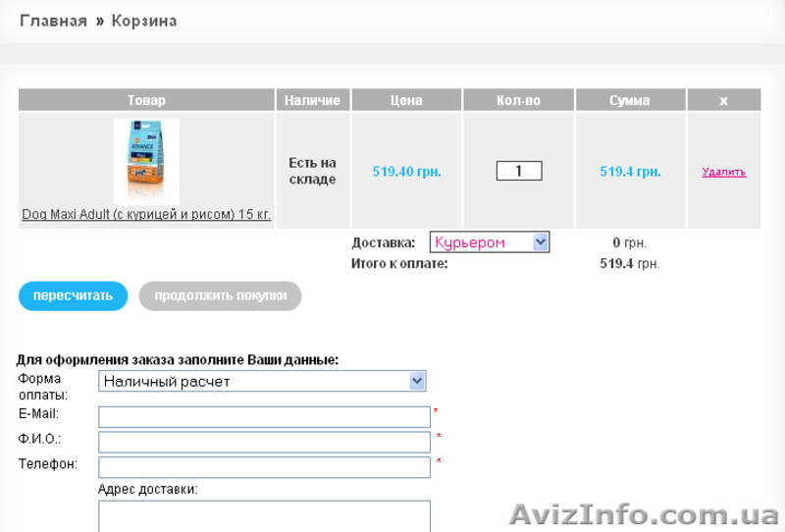Click the delivery cost 0 грн.
The height and width of the screenshot is (532, 785).
630,243
